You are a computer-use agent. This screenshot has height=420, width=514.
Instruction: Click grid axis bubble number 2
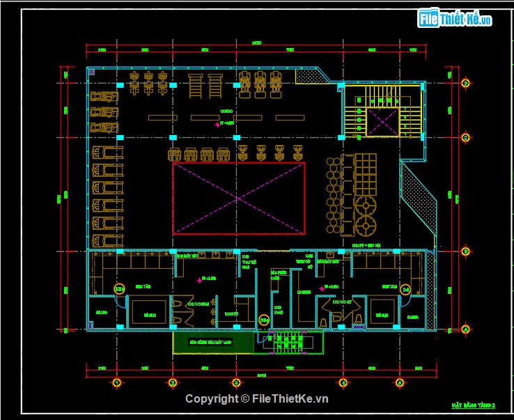(x=173, y=382)
